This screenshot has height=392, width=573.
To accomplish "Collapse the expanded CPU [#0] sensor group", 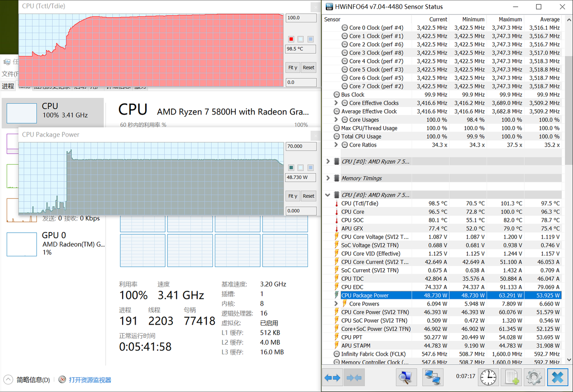I will 328,195.
